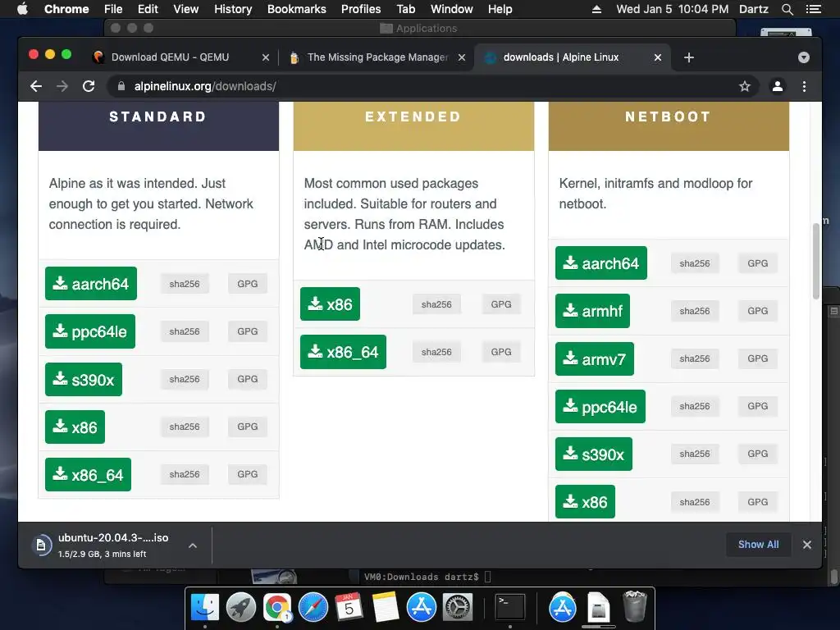Image resolution: width=840 pixels, height=630 pixels.
Task: Download Netboot armv7 image
Action: coord(595,358)
